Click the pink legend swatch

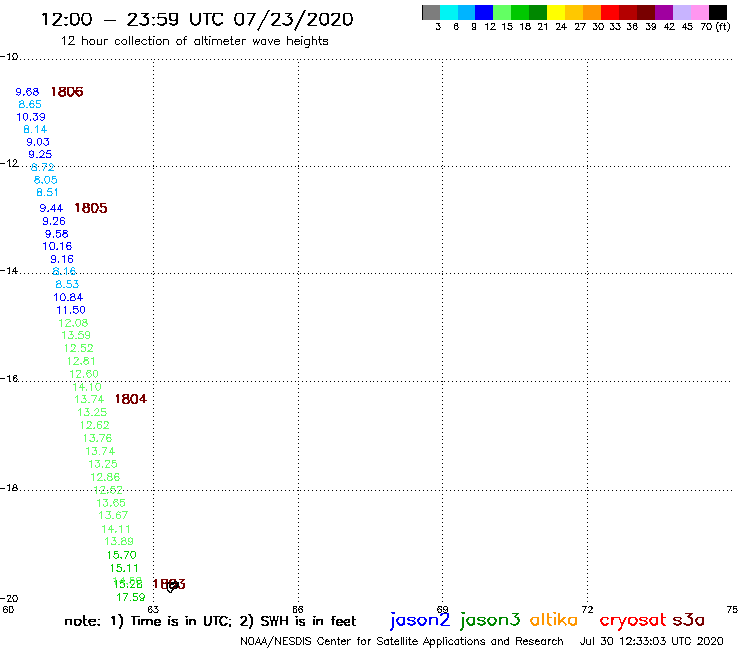pyautogui.click(x=700, y=12)
